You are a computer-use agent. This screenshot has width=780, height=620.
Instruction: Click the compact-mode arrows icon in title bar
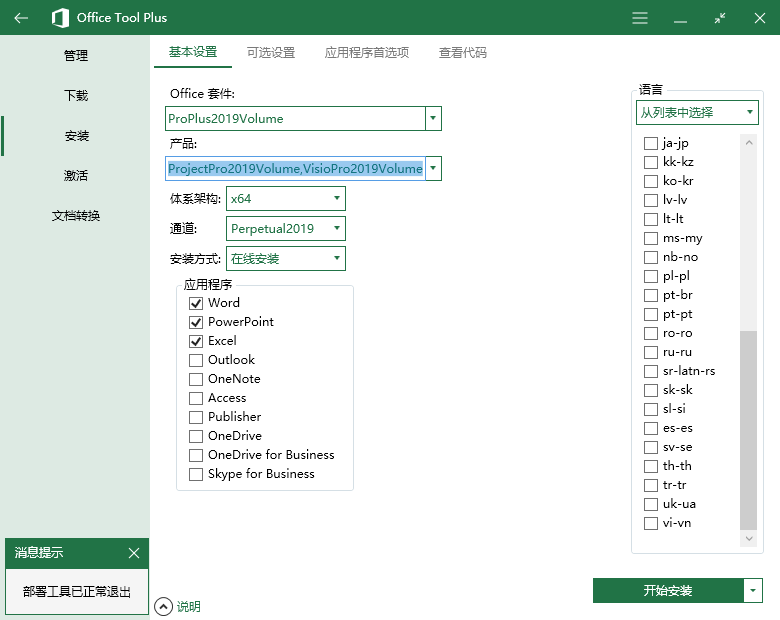coord(719,18)
